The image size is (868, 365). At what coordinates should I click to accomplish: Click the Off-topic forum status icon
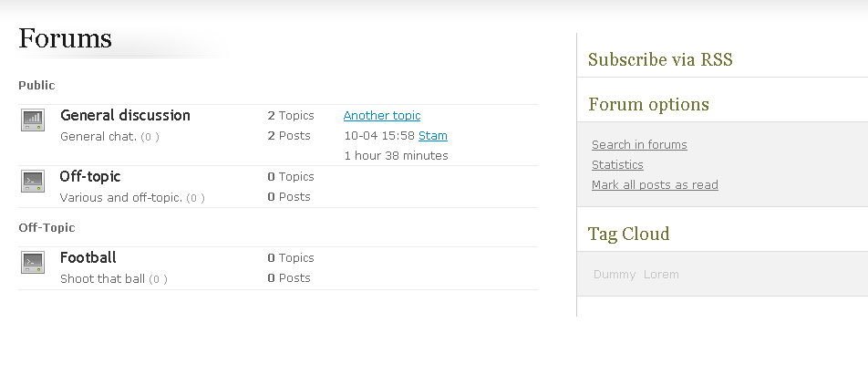pos(33,181)
